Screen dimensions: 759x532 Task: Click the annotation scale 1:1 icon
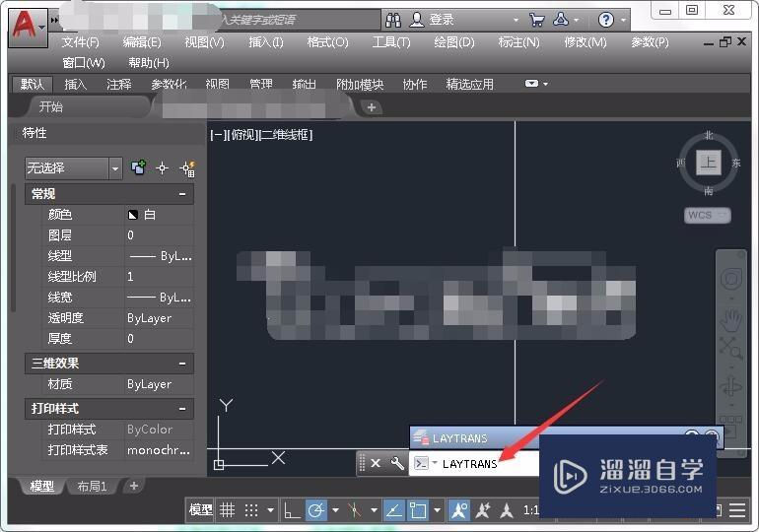pyautogui.click(x=530, y=510)
